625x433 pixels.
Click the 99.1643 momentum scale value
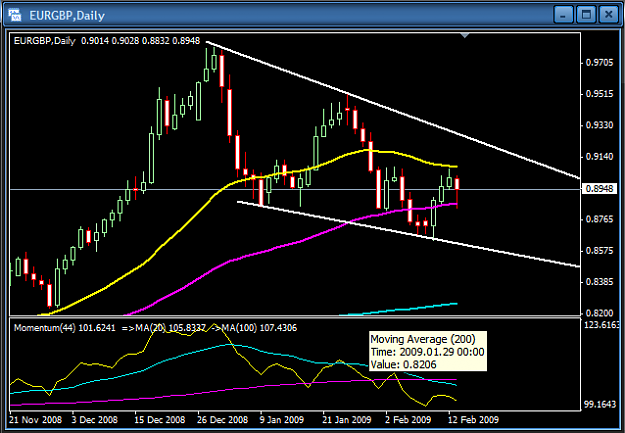tap(602, 404)
